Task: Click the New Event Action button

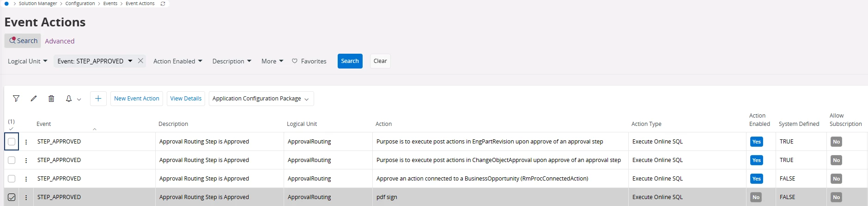Action: click(x=136, y=99)
